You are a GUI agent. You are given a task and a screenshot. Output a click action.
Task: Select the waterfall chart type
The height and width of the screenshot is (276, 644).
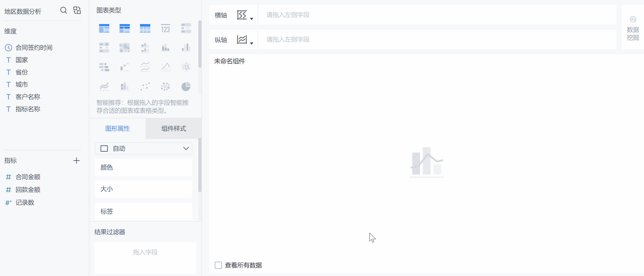125,67
